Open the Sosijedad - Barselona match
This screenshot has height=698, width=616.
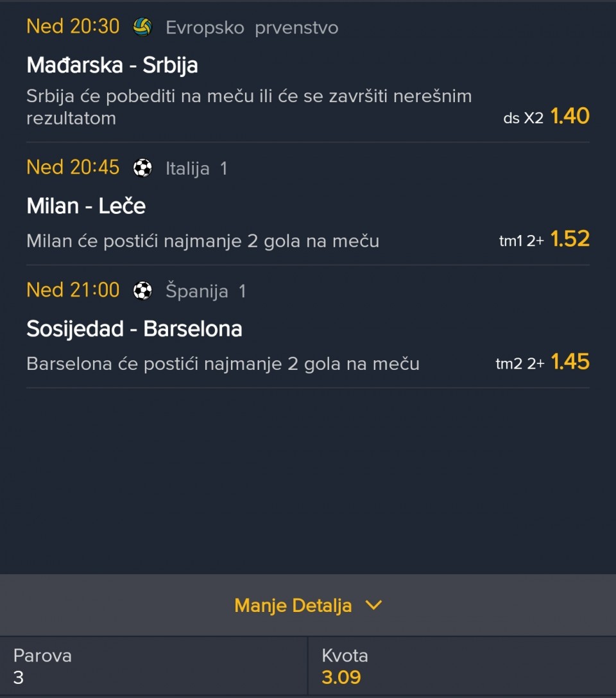[134, 329]
